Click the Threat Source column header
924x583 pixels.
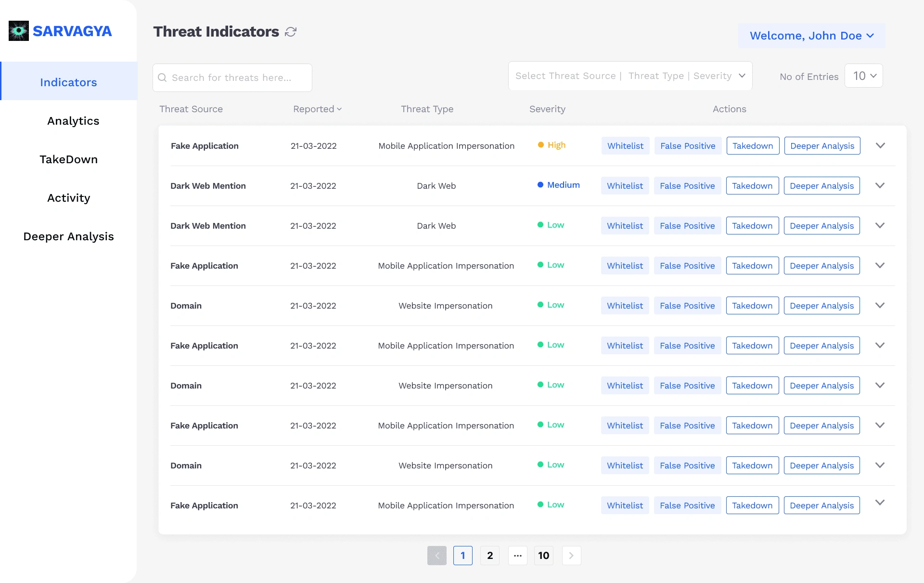pyautogui.click(x=191, y=109)
